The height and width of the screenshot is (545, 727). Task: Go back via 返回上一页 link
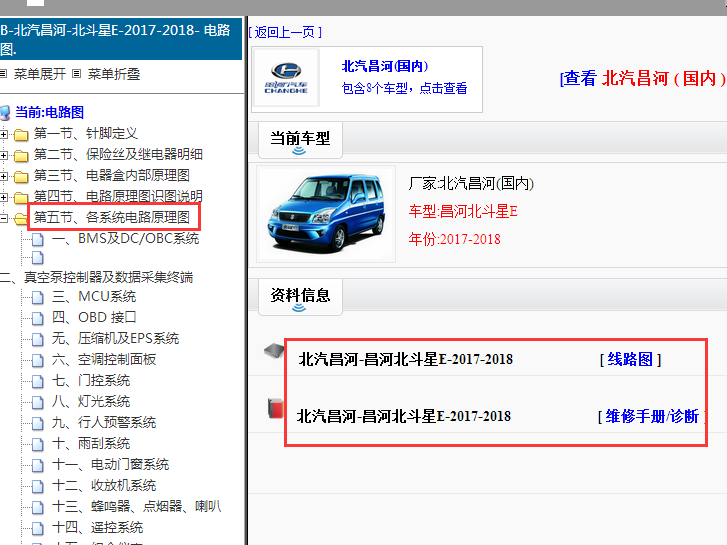coord(285,32)
